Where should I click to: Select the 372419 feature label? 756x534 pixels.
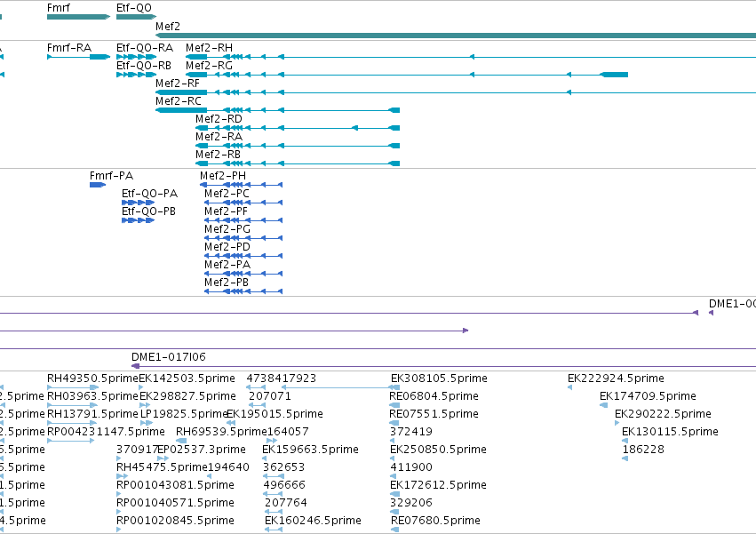click(411, 432)
